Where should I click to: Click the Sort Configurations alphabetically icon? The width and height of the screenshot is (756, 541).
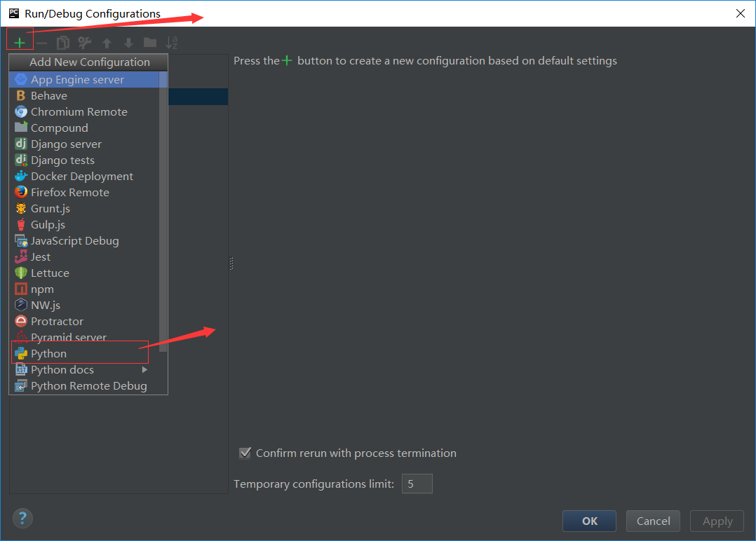pos(172,43)
